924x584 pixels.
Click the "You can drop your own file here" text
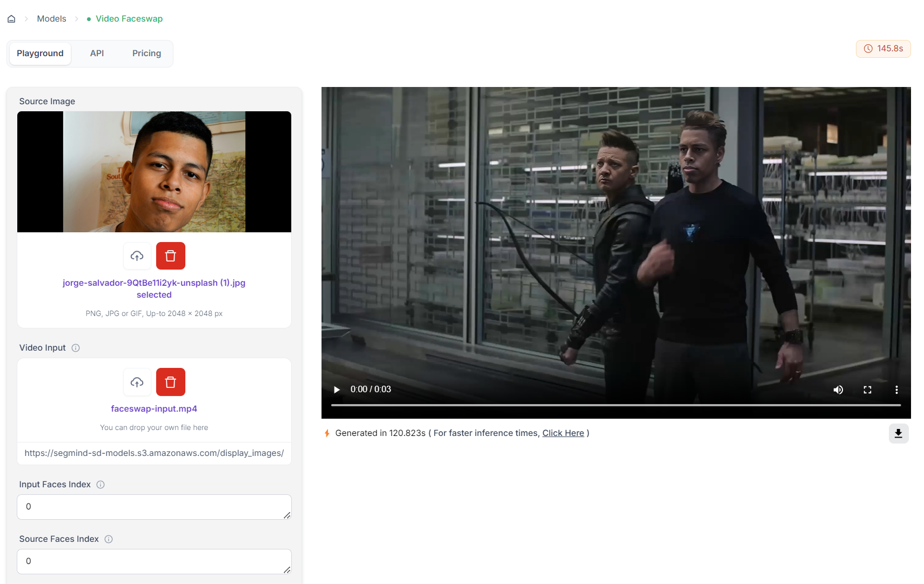pyautogui.click(x=154, y=428)
